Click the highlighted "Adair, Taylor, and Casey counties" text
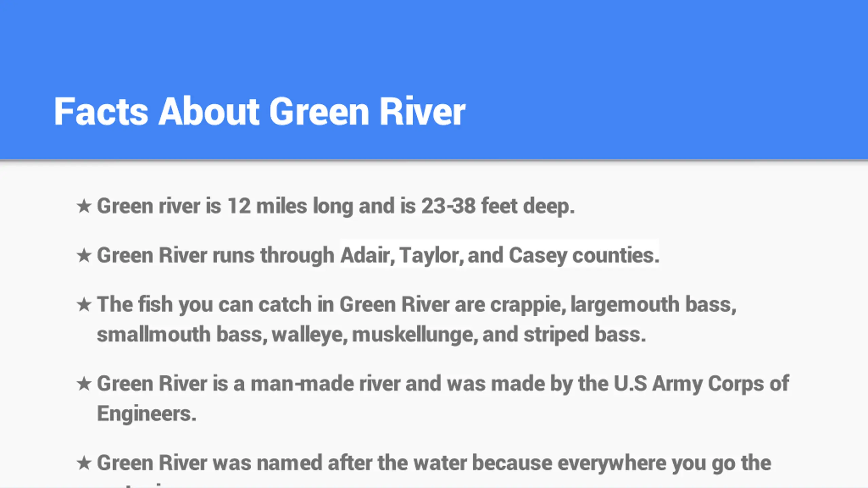This screenshot has height=488, width=868. [500, 255]
